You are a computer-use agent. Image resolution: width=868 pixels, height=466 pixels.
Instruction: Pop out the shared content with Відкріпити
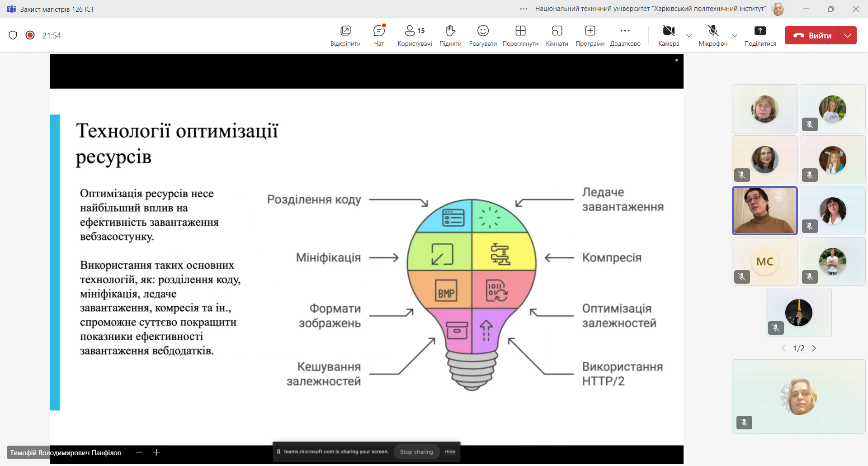tap(345, 35)
